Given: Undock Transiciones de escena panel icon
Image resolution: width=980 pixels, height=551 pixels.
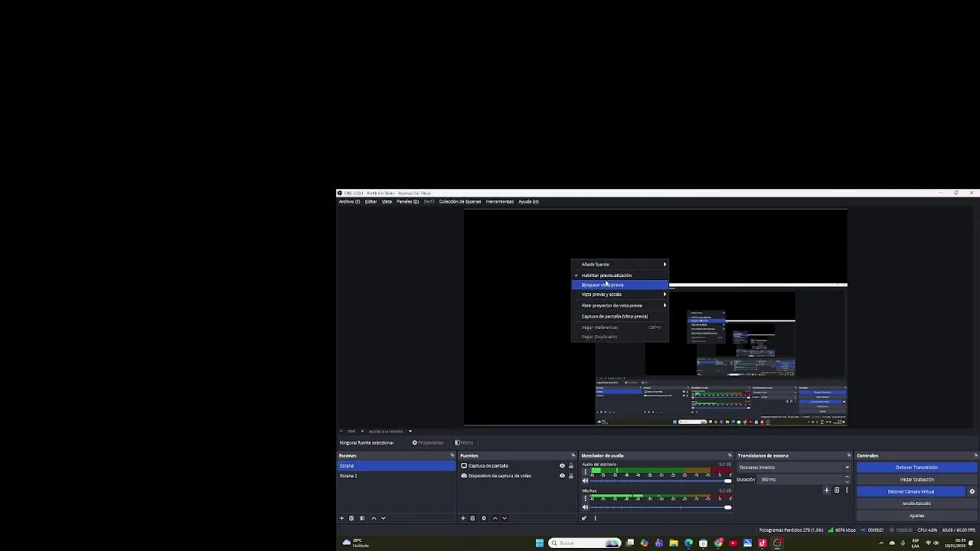Looking at the screenshot, I should click(x=848, y=455).
